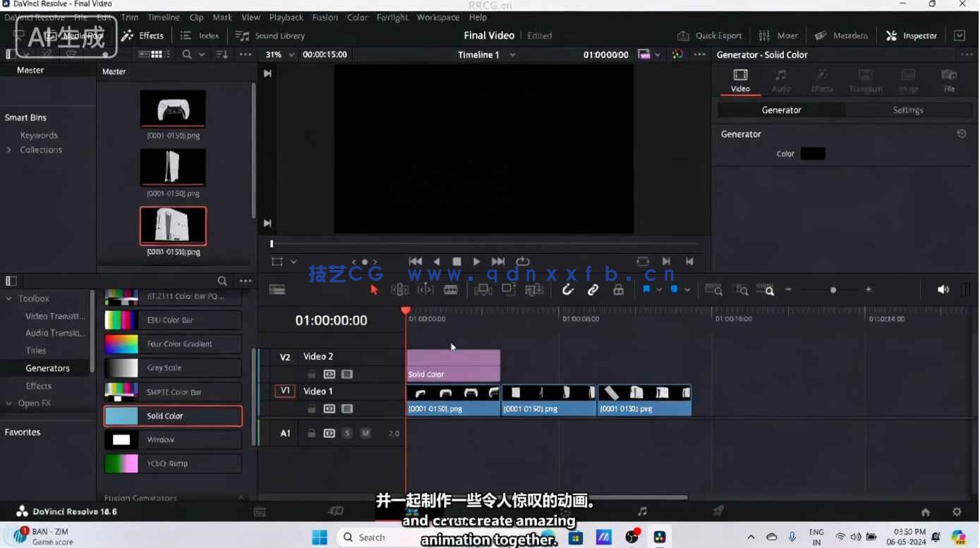Select the Four Color Gradient generator
Image resolution: width=980 pixels, height=548 pixels.
pyautogui.click(x=173, y=343)
